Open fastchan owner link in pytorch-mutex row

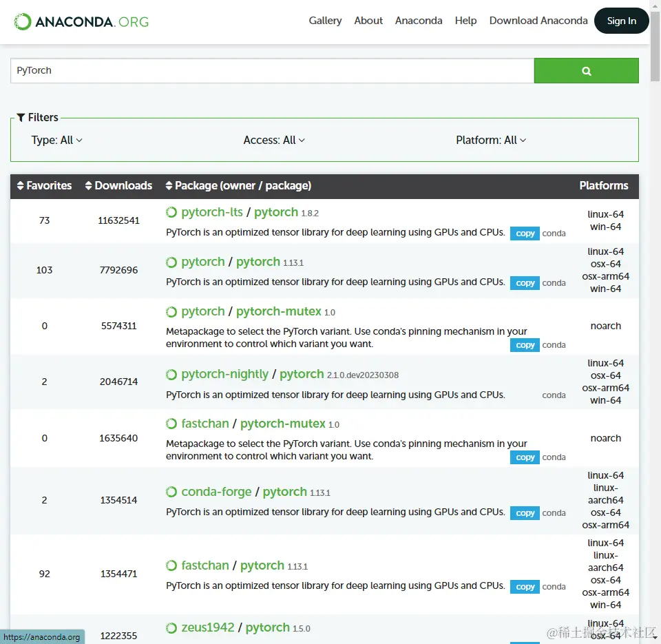[x=205, y=424]
